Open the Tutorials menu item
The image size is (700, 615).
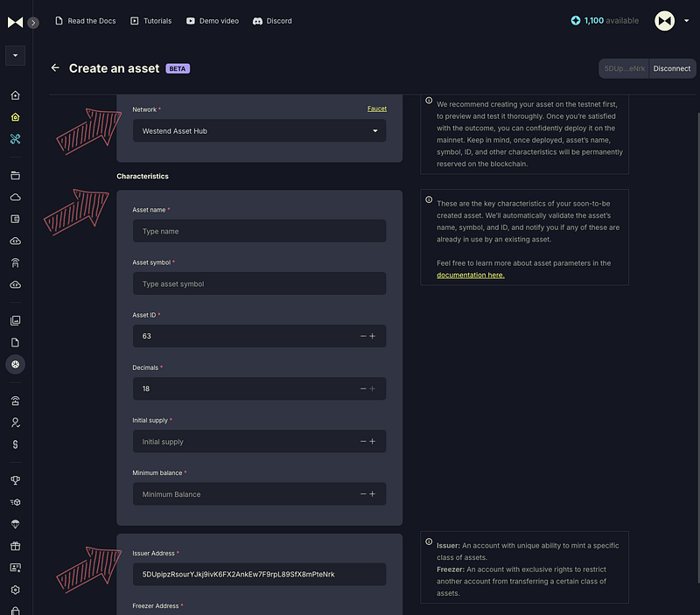[x=150, y=21]
